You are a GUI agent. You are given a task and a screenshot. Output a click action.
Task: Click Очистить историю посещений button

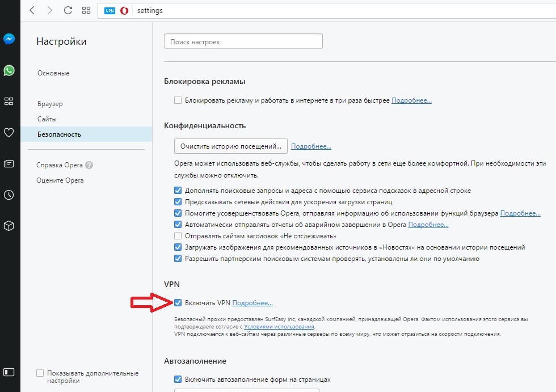click(x=231, y=146)
